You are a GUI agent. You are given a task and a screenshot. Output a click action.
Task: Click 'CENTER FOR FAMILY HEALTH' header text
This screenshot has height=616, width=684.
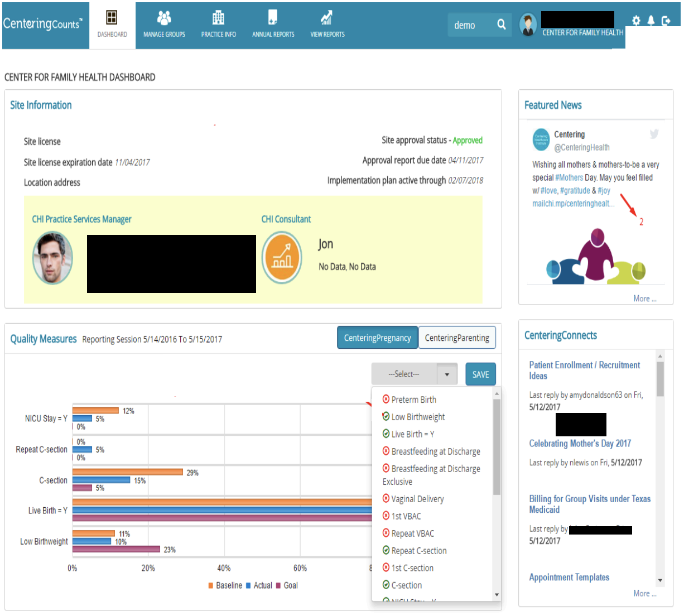click(582, 33)
